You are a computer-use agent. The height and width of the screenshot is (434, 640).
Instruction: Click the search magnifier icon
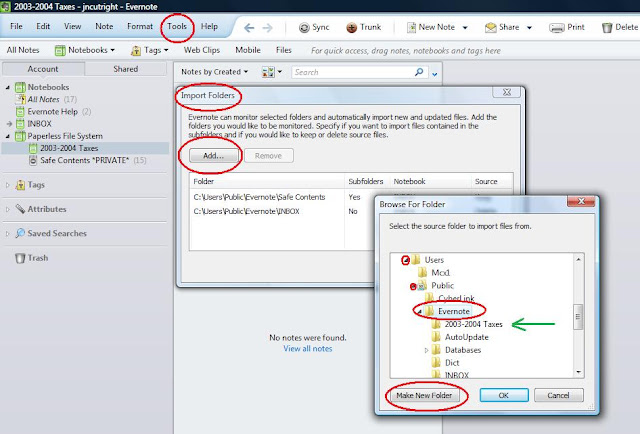point(419,72)
